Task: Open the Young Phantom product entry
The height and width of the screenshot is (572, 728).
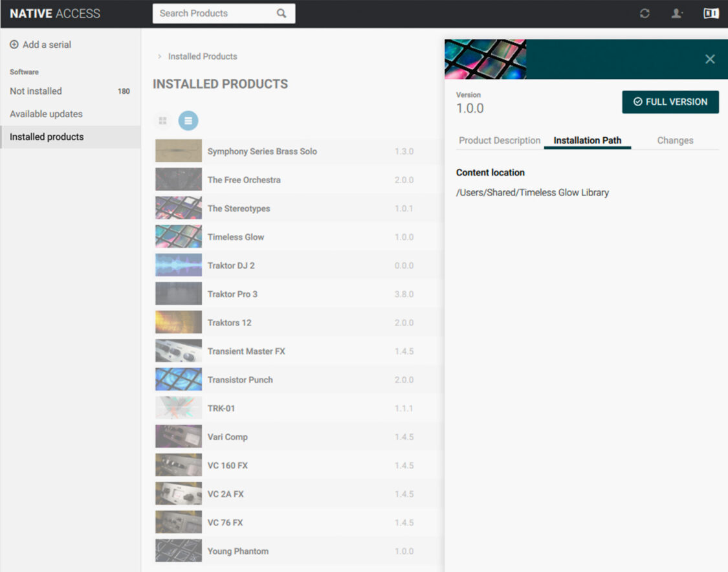Action: [238, 551]
